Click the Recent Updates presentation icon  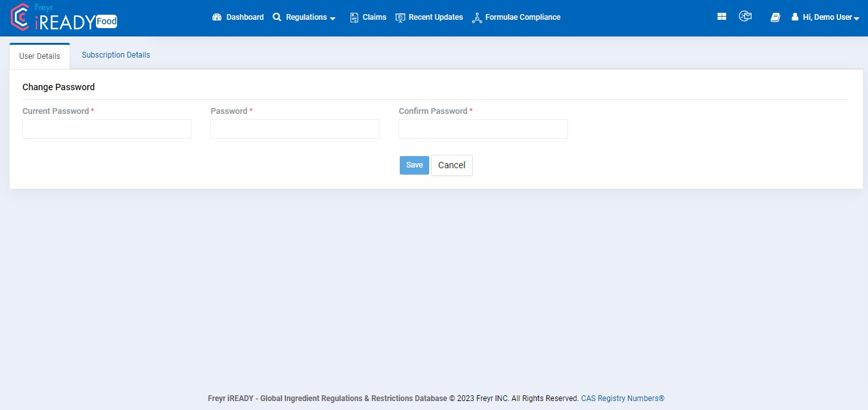(x=400, y=18)
